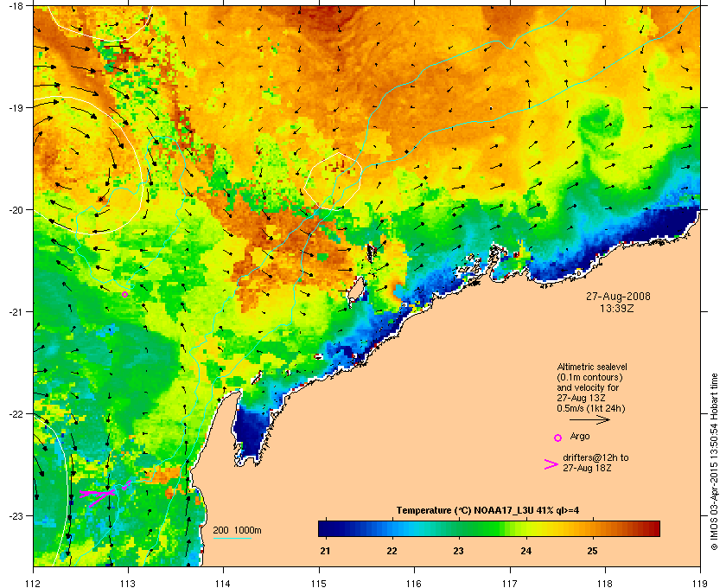
Task: Click the white closed sea-level contour near 115.2, -19.7
Action: (x=333, y=181)
